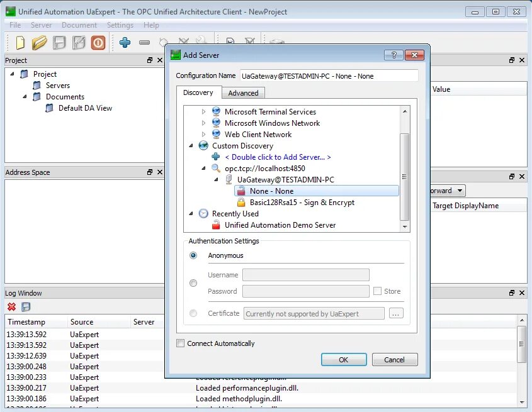Expand the Microsoft Windows Network node
This screenshot has width=532, height=412.
point(203,123)
